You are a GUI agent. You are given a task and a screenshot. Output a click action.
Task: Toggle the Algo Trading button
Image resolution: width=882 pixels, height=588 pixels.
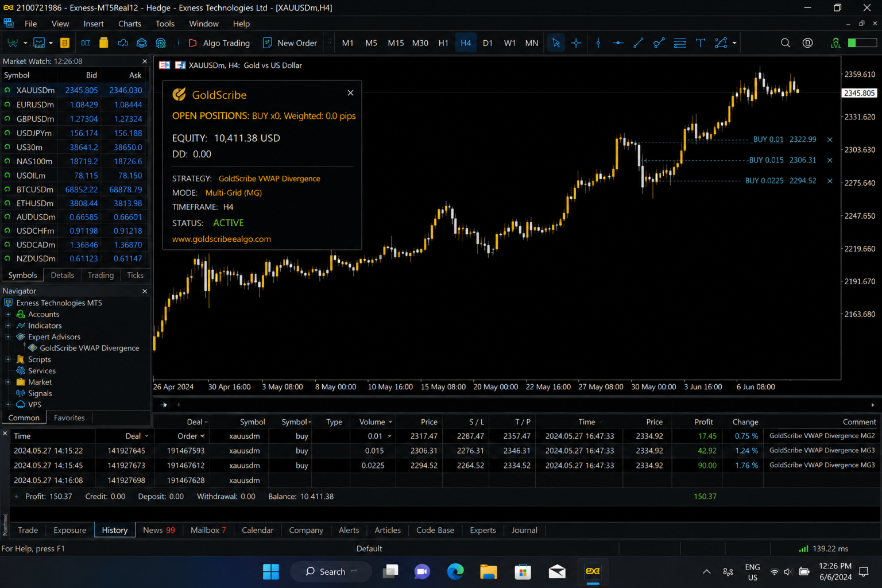tap(219, 43)
